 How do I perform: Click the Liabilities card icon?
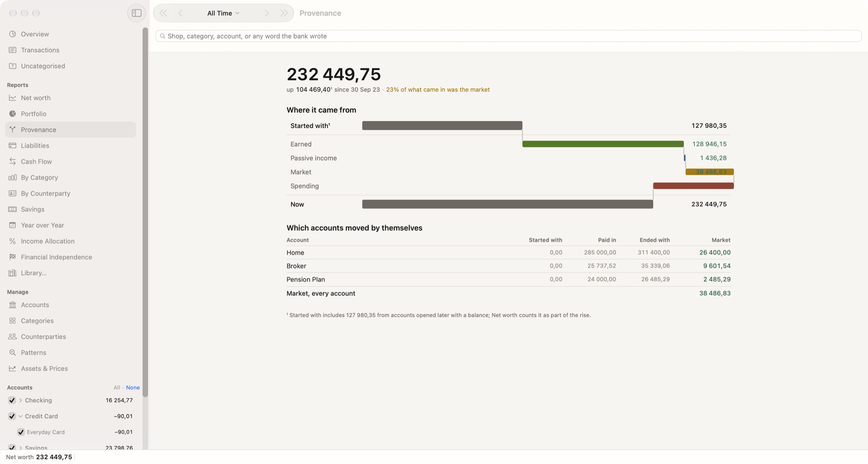click(13, 145)
